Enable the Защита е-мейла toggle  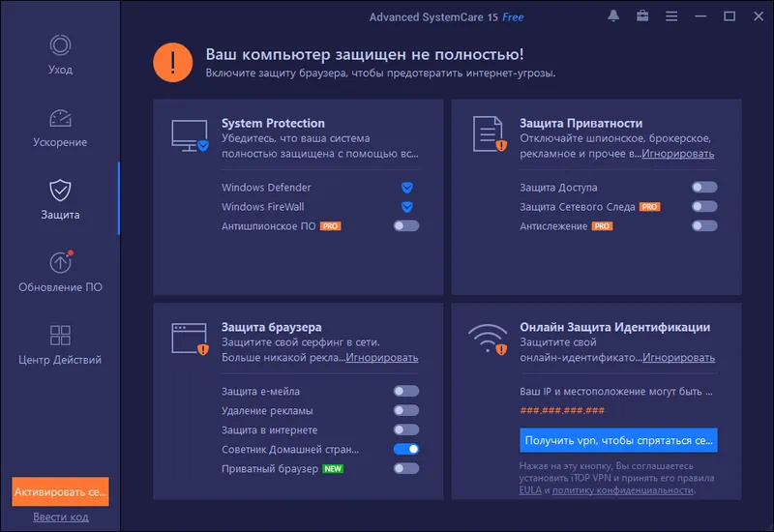tap(406, 392)
